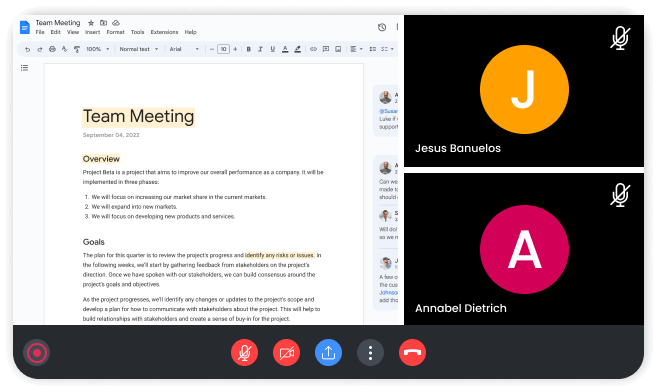Screen dimensions: 659x392
Task: Open the checklist dropdown
Action: (387, 49)
